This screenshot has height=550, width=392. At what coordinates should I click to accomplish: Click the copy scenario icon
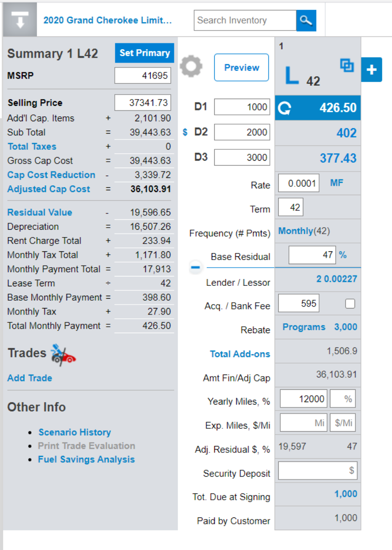coord(347,66)
